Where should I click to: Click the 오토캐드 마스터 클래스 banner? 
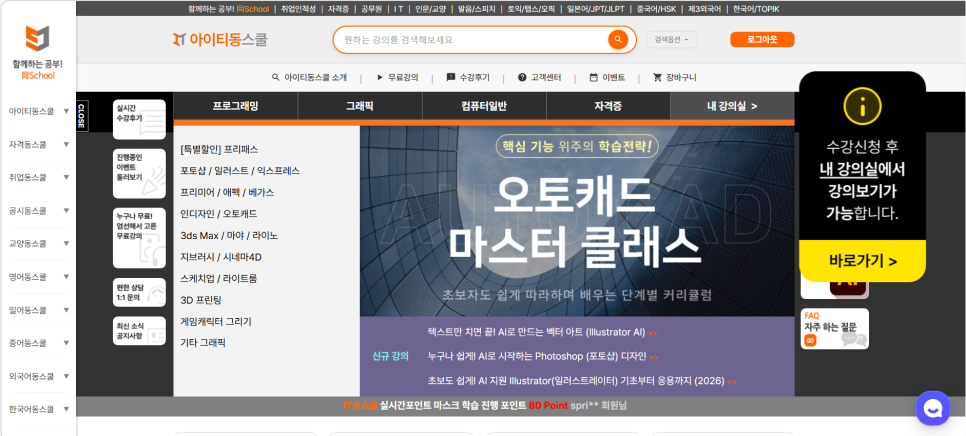pos(577,220)
